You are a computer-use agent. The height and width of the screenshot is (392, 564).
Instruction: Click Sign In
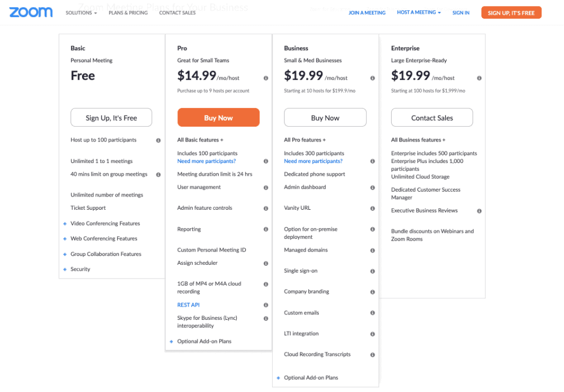tap(461, 13)
